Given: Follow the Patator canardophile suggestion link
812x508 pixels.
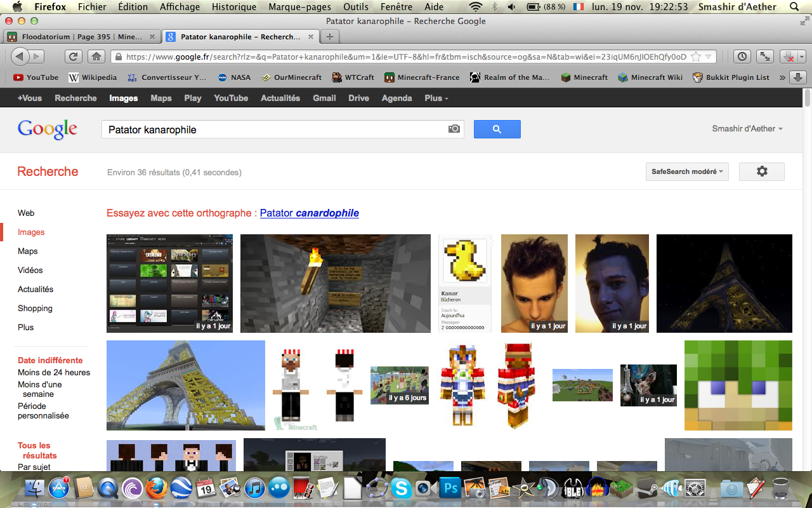Looking at the screenshot, I should pos(310,213).
